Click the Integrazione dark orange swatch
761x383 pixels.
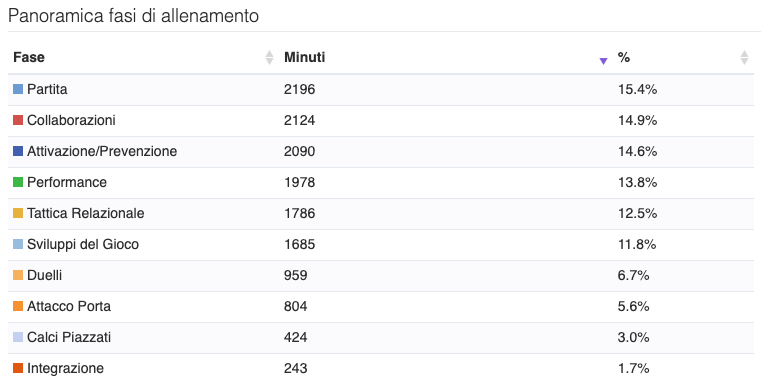[18, 368]
